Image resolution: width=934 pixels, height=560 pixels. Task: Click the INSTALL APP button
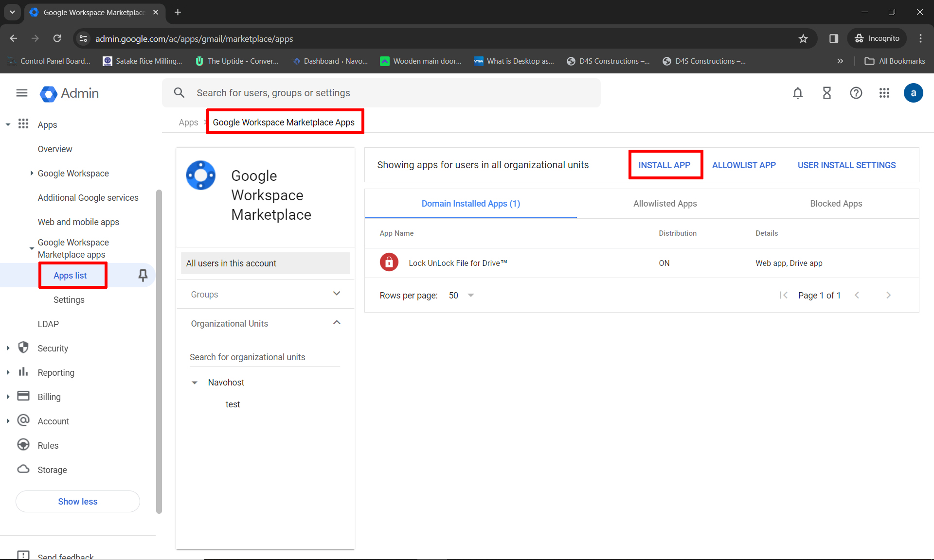click(665, 165)
